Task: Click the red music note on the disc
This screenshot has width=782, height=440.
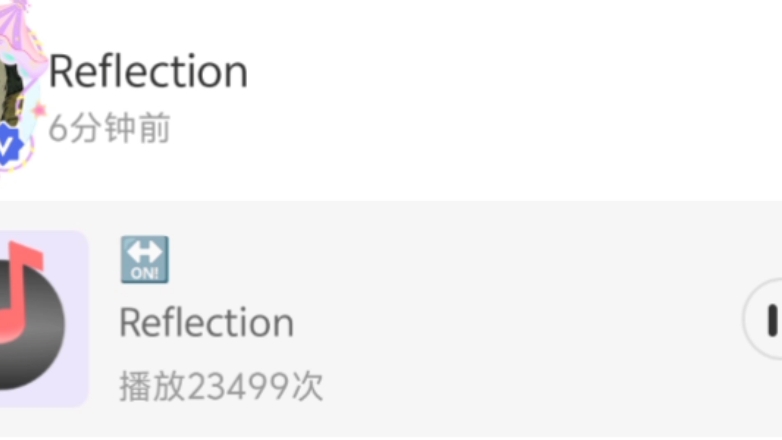Action: click(22, 292)
